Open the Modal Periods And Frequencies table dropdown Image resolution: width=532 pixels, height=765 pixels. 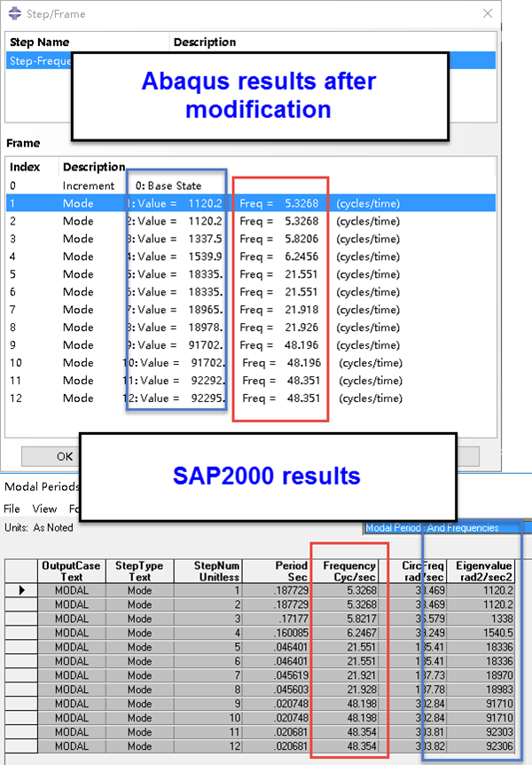pos(446,528)
